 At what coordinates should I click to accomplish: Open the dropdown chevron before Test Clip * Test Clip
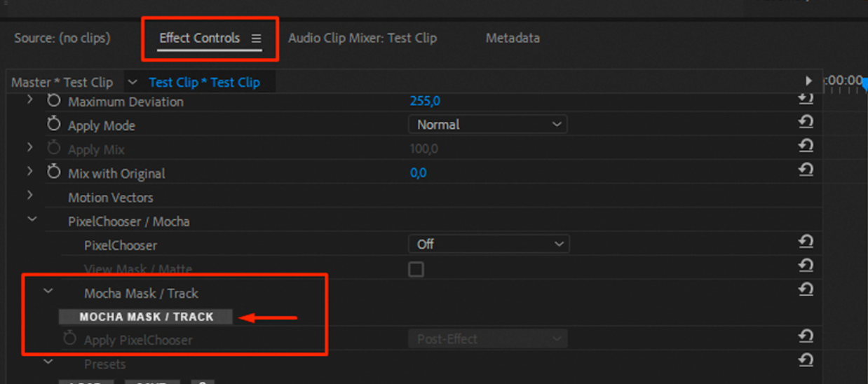pos(133,82)
